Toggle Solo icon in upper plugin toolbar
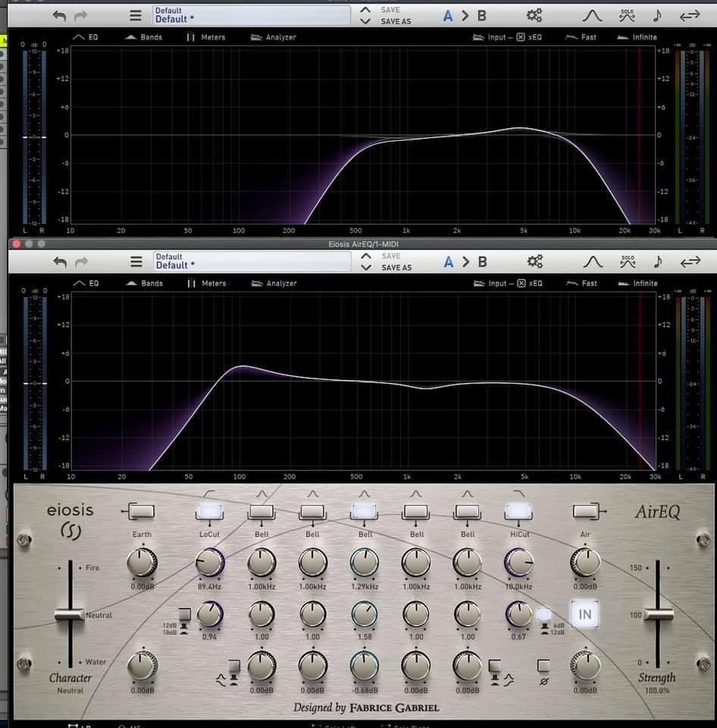This screenshot has width=717, height=728. click(x=627, y=15)
